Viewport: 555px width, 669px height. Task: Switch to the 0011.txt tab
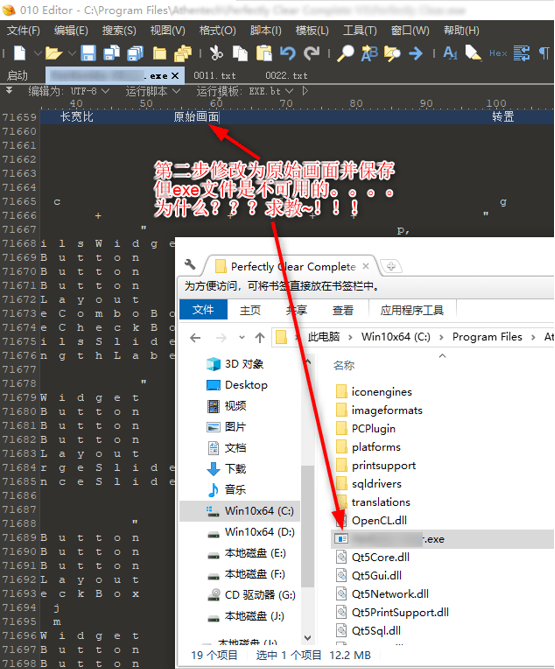pos(215,76)
